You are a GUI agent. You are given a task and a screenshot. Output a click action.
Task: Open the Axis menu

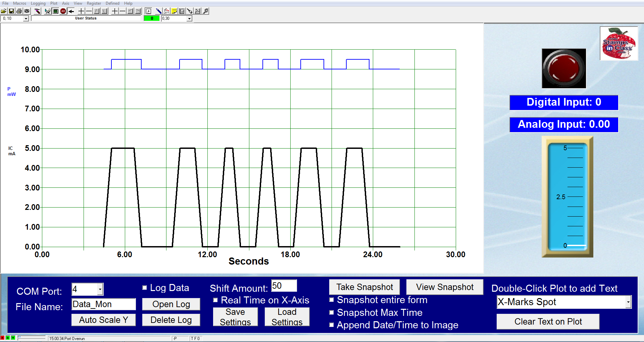coord(65,3)
